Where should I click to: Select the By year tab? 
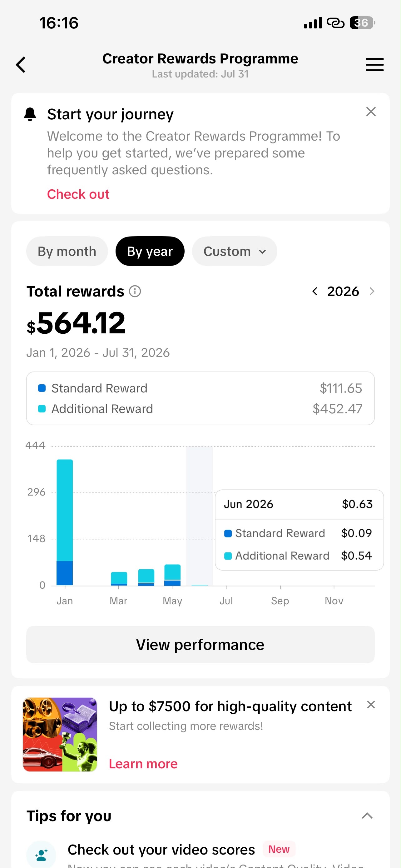click(150, 251)
